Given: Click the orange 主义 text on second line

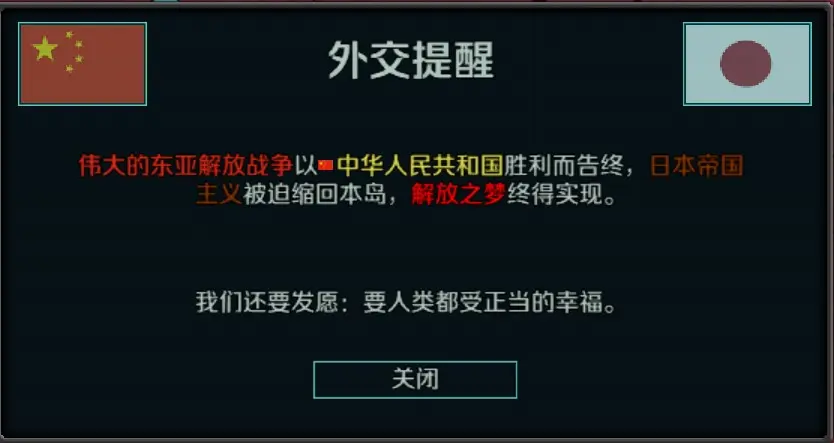Looking at the screenshot, I should pos(219,195).
